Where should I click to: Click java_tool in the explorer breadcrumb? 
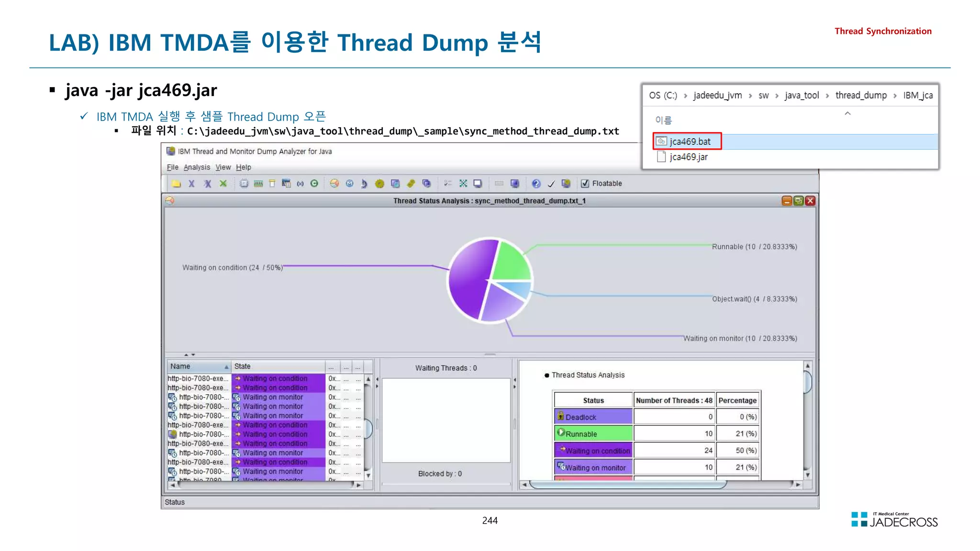802,95
